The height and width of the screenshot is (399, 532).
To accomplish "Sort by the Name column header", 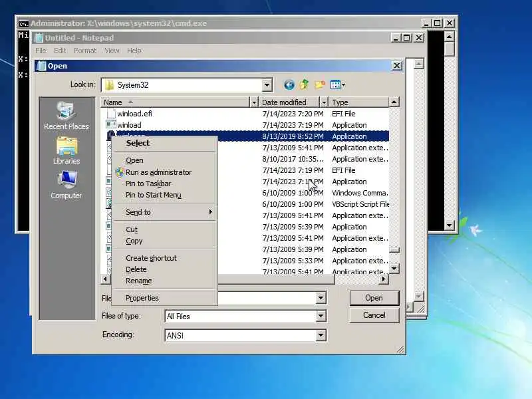I will (175, 102).
